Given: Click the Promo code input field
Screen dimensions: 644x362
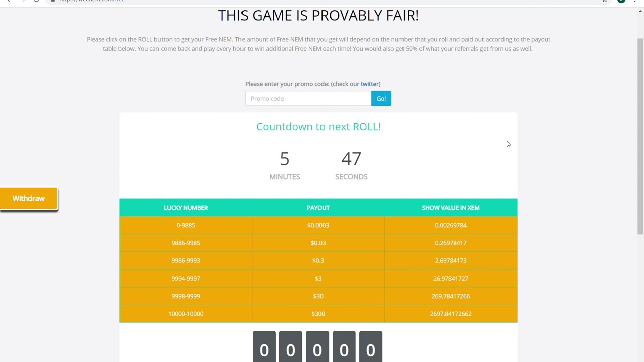Looking at the screenshot, I should 308,99.
